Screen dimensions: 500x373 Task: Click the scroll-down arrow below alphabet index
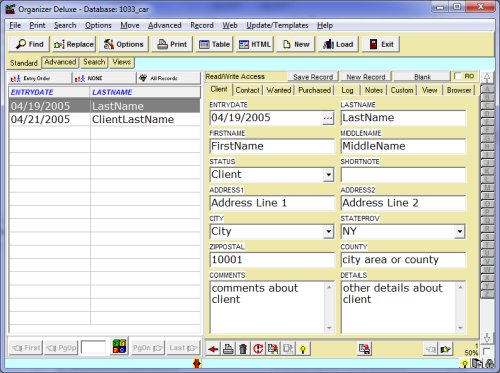(x=487, y=337)
